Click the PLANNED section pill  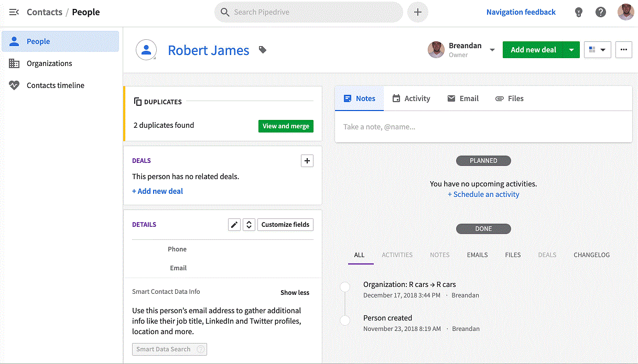(483, 161)
